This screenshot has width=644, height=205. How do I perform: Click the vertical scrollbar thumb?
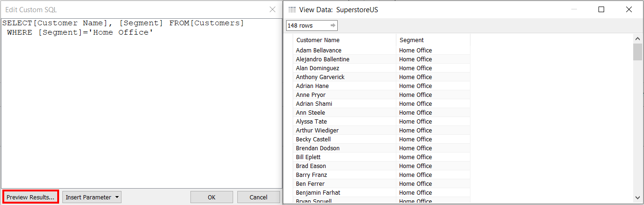637,52
